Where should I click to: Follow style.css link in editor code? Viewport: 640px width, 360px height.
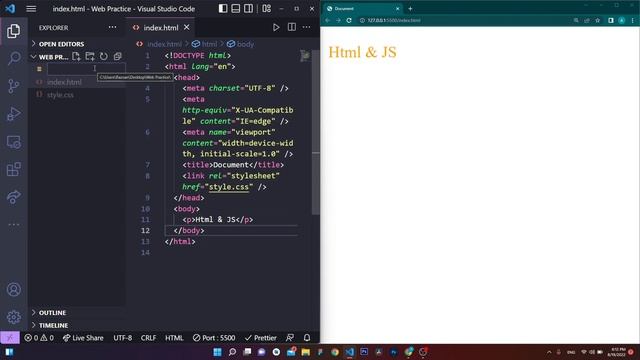[229, 187]
